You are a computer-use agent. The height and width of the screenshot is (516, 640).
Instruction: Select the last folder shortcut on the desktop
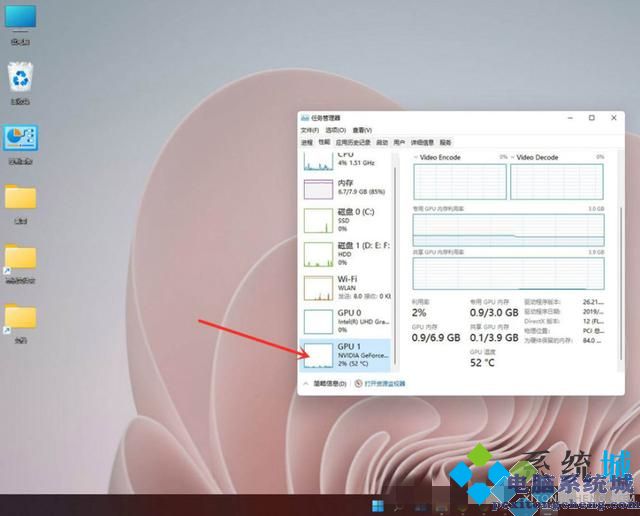20,323
